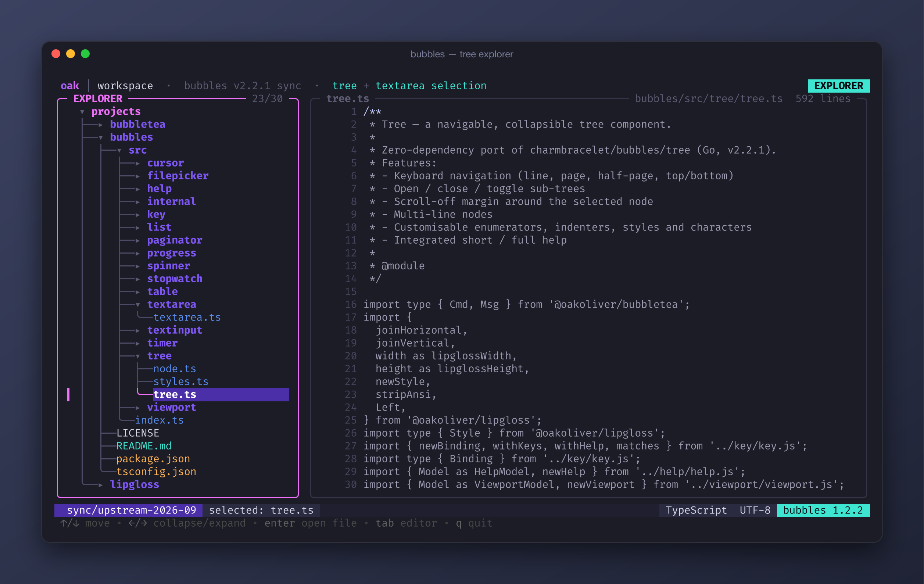Collapse the projects root folder arrow
This screenshot has width=924, height=584.
coord(82,112)
